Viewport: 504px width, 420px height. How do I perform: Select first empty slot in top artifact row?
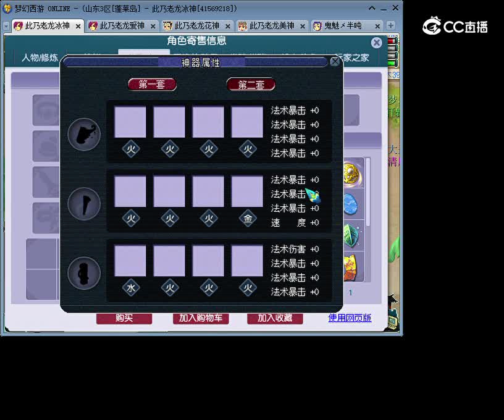(130, 122)
